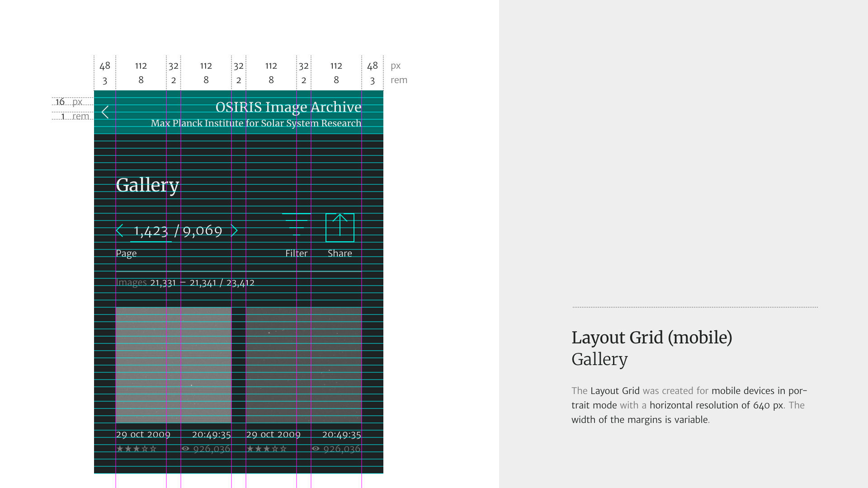Viewport: 868px width, 488px height.
Task: Click the eye icon under first image
Action: pyautogui.click(x=185, y=449)
